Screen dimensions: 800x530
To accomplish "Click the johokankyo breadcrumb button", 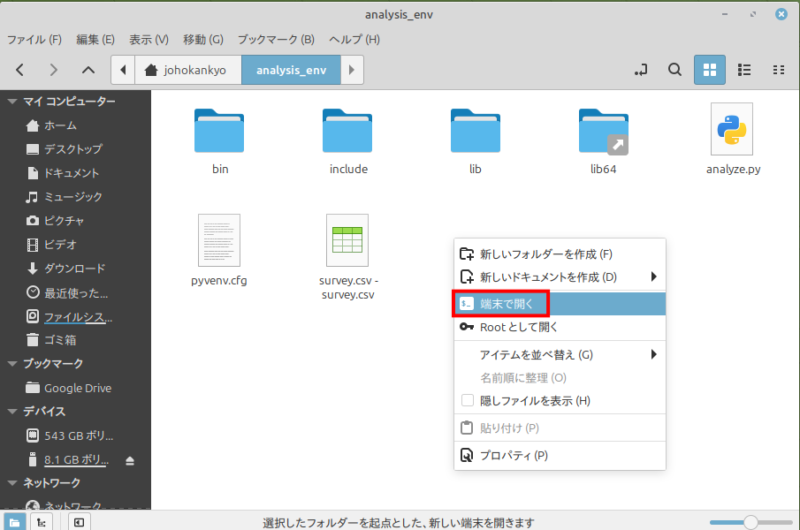I will (x=189, y=70).
